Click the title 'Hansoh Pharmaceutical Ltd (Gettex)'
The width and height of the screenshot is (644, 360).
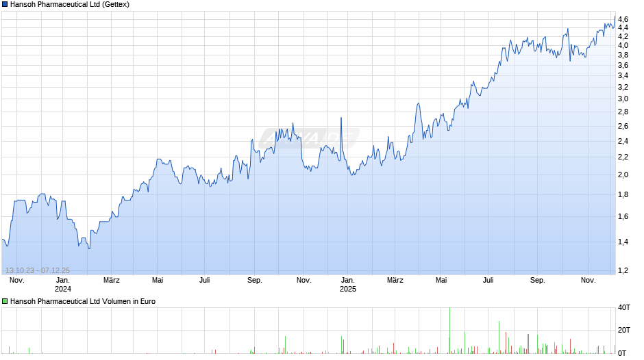[x=70, y=5]
